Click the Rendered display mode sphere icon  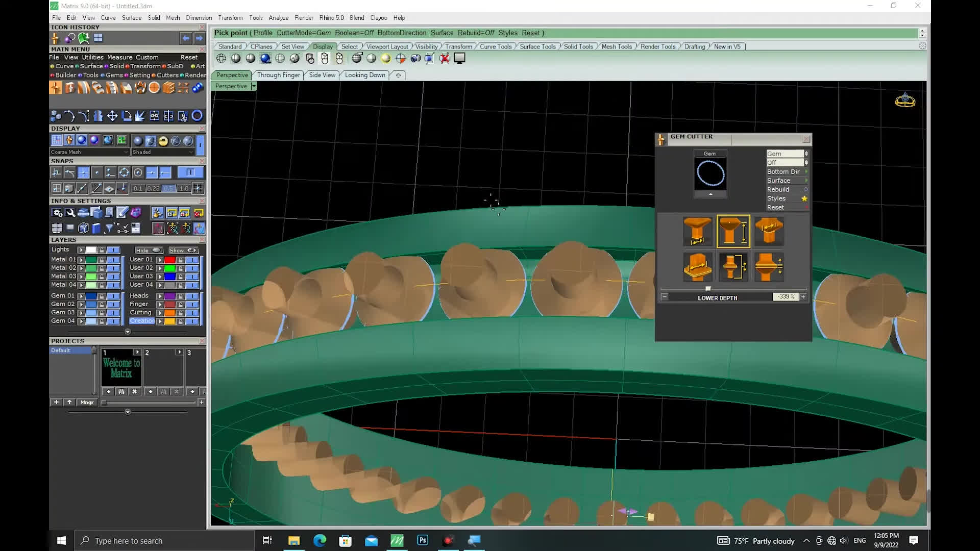pyautogui.click(x=265, y=58)
